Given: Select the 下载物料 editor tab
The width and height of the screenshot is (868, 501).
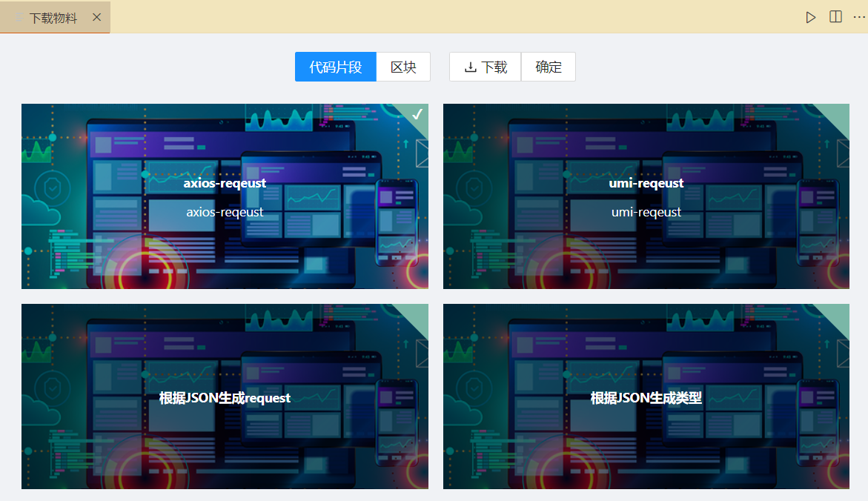Looking at the screenshot, I should click(x=55, y=17).
